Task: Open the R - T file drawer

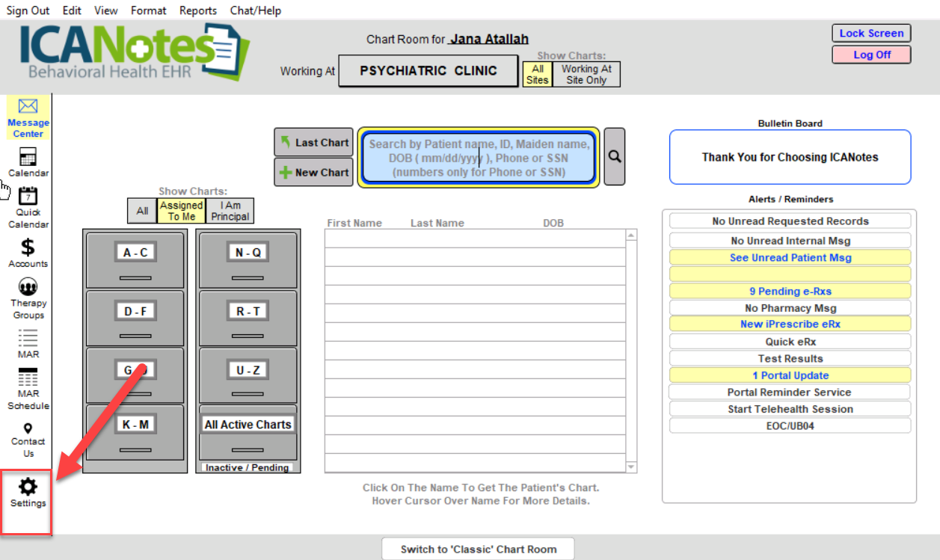Action: coord(248,319)
